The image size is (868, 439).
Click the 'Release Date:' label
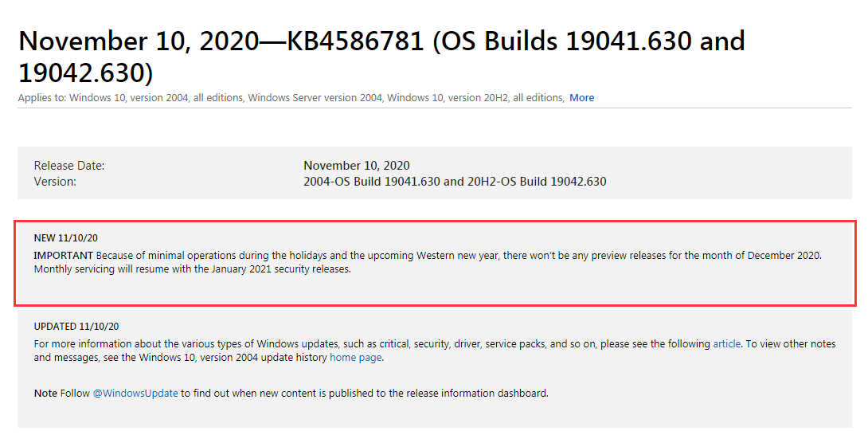[69, 166]
